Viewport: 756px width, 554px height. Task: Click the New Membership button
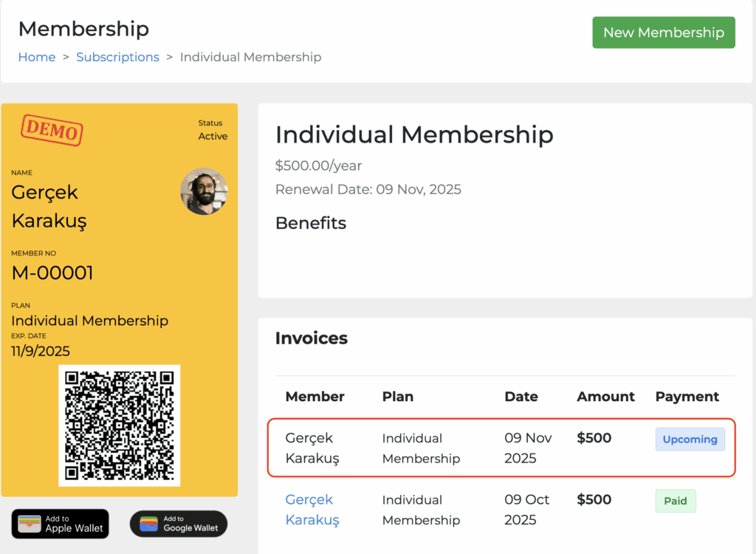tap(663, 33)
